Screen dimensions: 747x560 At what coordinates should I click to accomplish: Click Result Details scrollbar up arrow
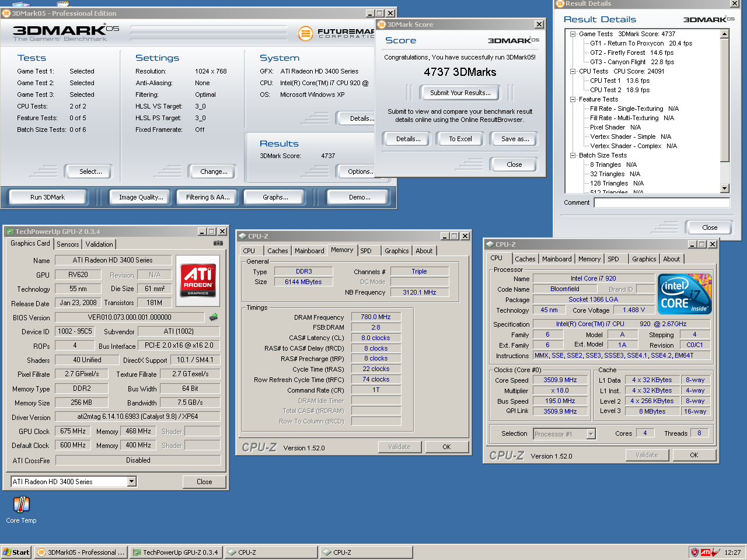(x=725, y=34)
